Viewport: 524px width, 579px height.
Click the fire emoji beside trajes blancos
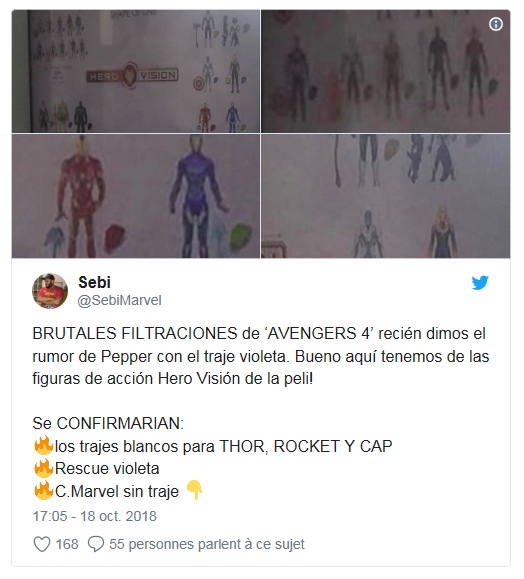43,446
